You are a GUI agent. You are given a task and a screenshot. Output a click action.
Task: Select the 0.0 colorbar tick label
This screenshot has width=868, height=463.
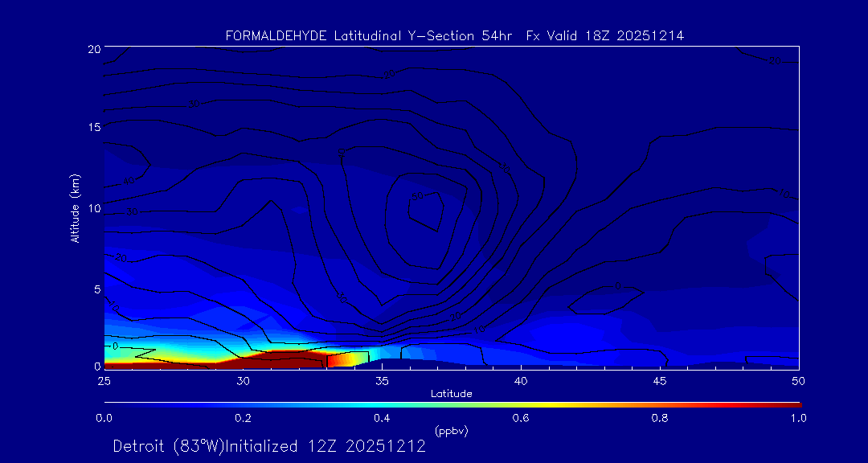104,418
